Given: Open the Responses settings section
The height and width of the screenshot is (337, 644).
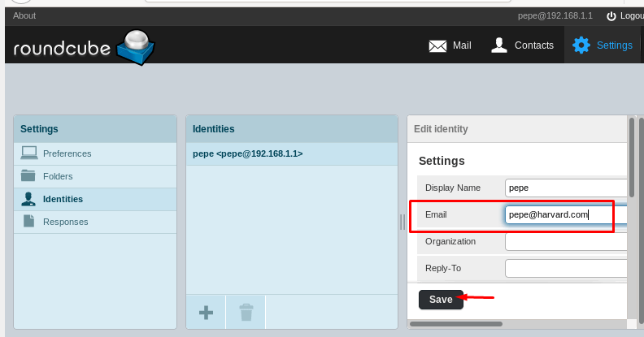Looking at the screenshot, I should [x=65, y=222].
